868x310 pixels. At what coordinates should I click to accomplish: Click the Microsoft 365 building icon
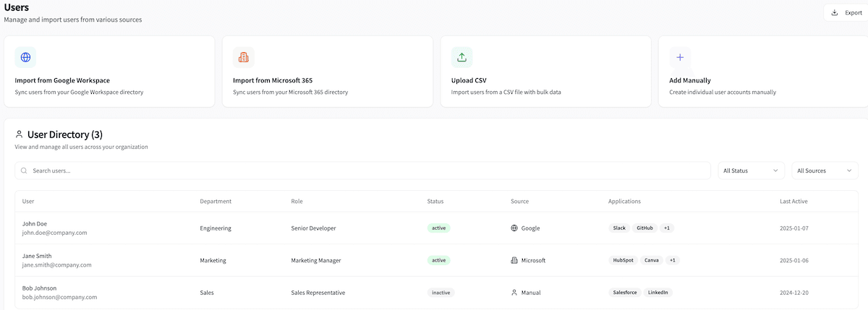(244, 57)
